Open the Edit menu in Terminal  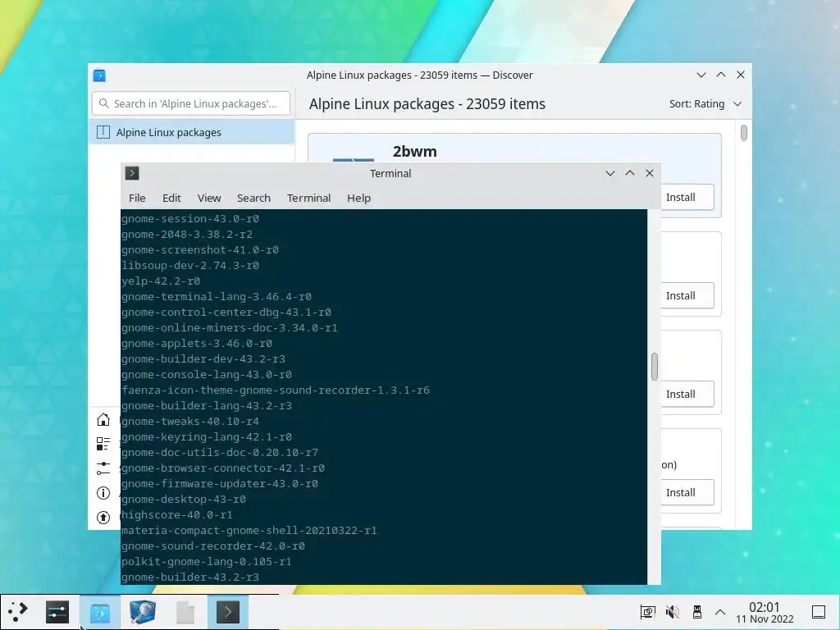pos(171,198)
